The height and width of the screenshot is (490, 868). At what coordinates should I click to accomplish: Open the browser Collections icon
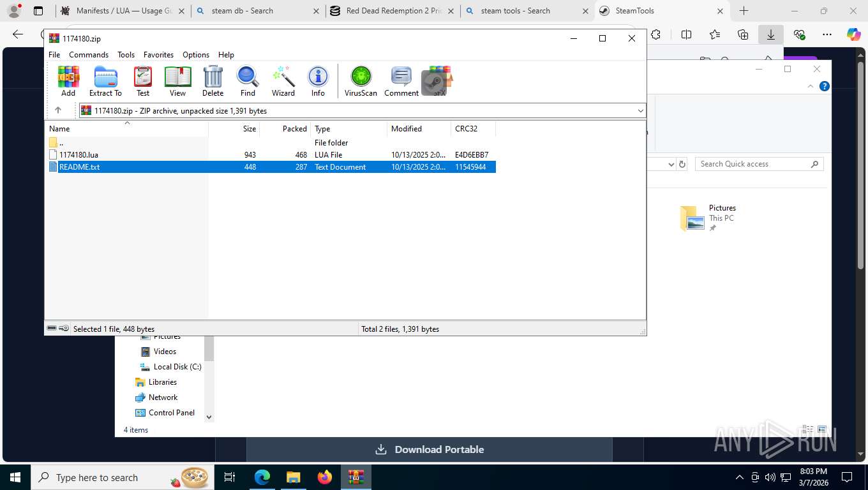pos(743,34)
